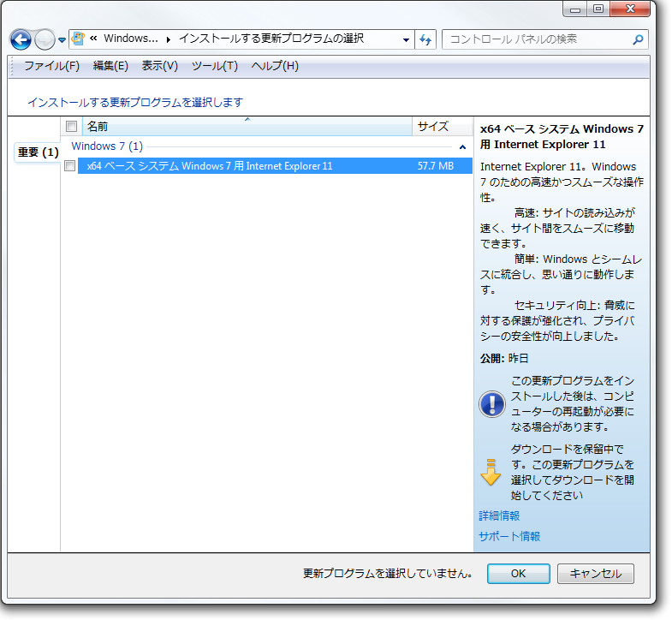The height and width of the screenshot is (620, 672).
Task: Open the address bar dropdown arrow
Action: [x=406, y=39]
